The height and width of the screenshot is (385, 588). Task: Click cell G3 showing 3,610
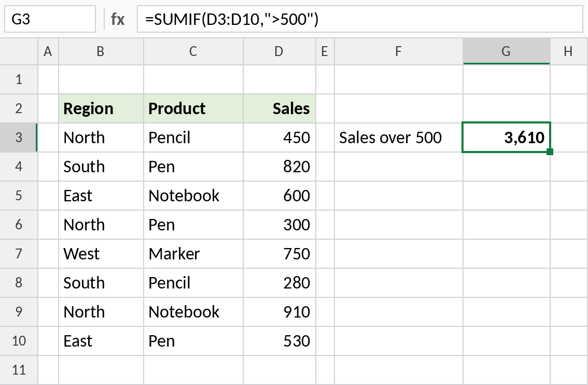tap(507, 137)
